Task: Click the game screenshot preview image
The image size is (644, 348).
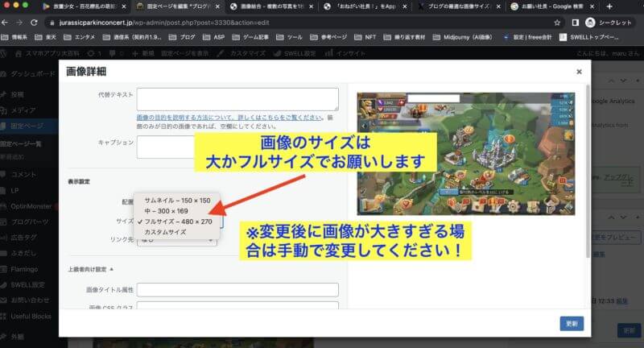Action: click(x=466, y=154)
